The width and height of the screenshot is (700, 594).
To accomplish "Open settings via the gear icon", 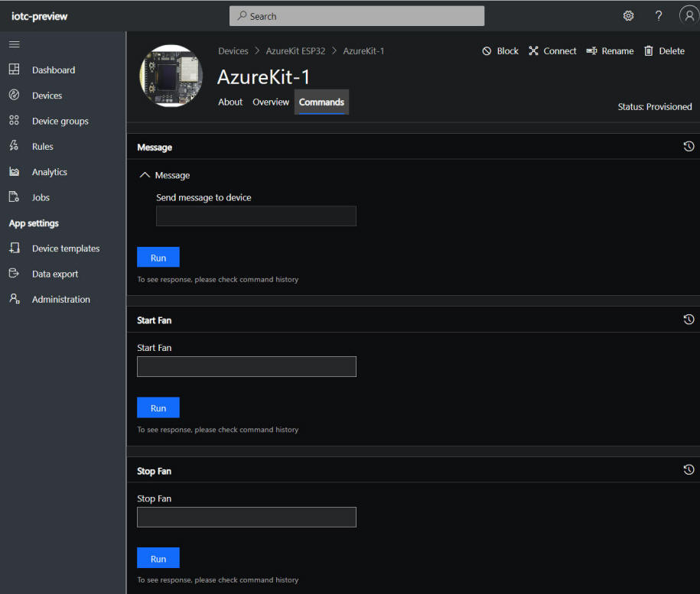I will tap(628, 16).
